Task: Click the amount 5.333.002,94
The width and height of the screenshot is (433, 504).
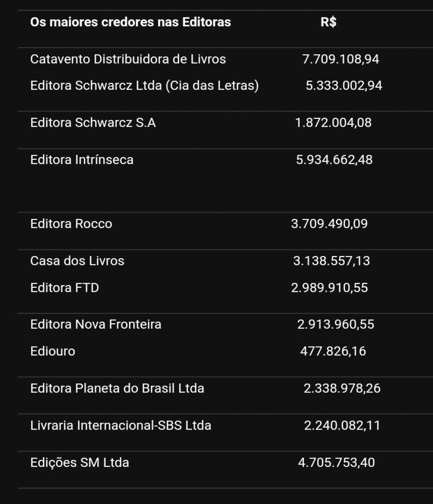Action: click(344, 85)
